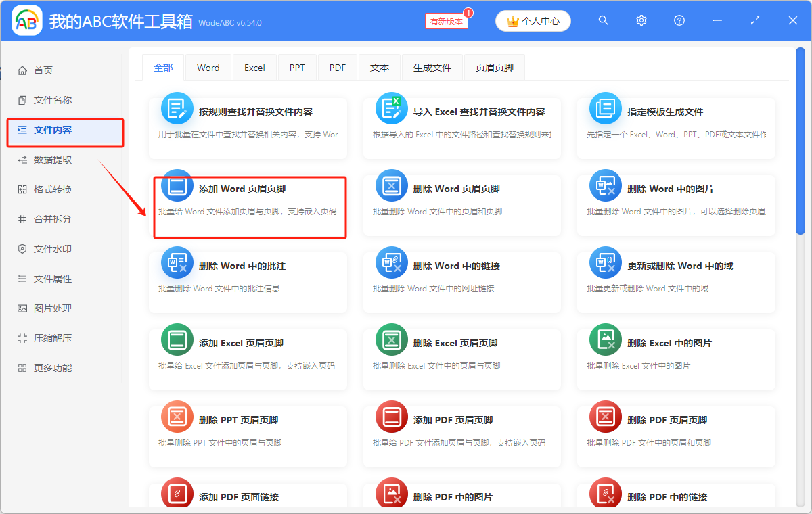Open the 删除 Word 中的批注 icon
Viewport: 812px width, 514px height.
click(177, 263)
